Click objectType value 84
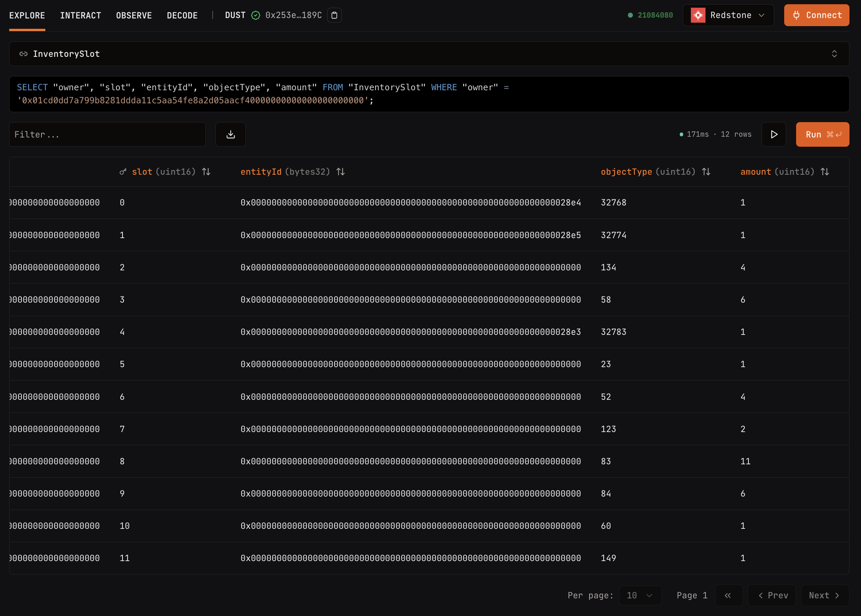The height and width of the screenshot is (616, 861). tap(606, 493)
